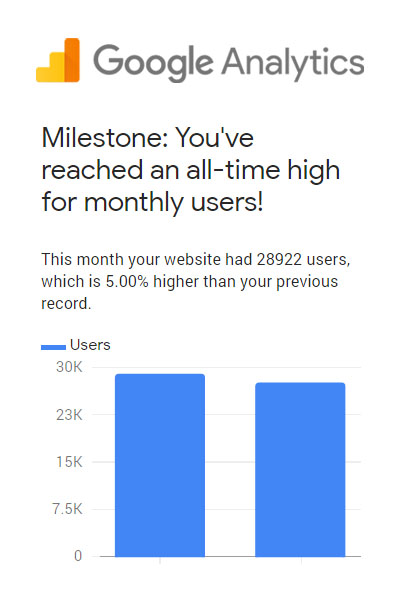Click the Google Analytics bar logo icon
The image size is (400, 600).
coord(58,60)
